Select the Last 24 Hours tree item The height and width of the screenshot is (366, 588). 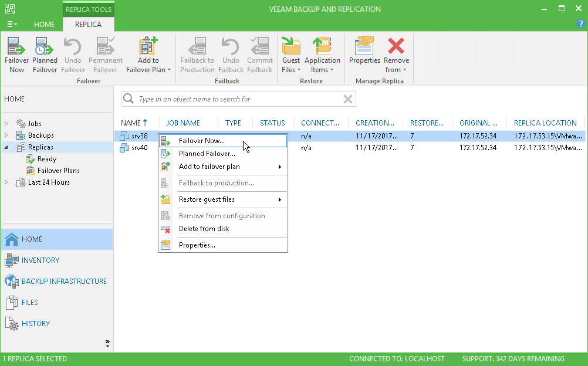(49, 182)
